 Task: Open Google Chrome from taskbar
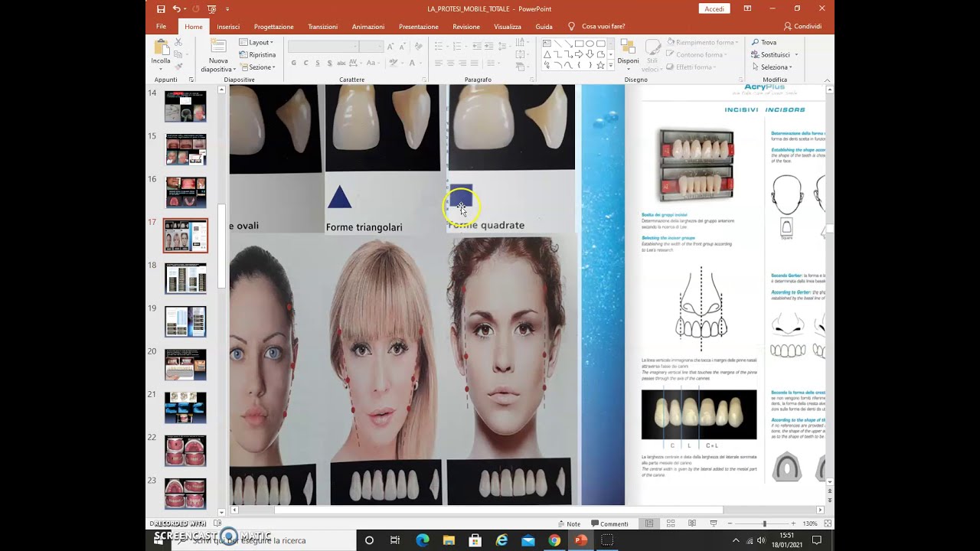(554, 540)
